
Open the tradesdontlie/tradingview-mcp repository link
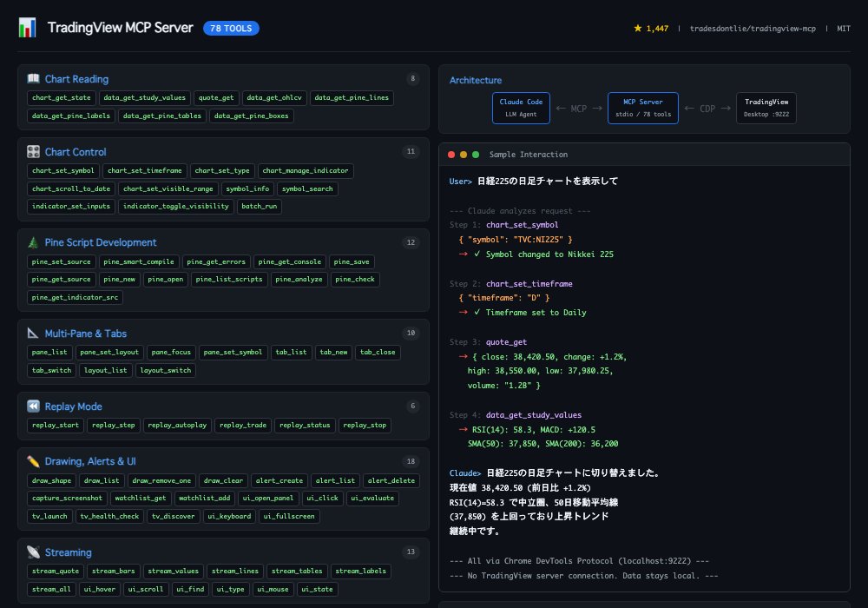click(x=753, y=29)
